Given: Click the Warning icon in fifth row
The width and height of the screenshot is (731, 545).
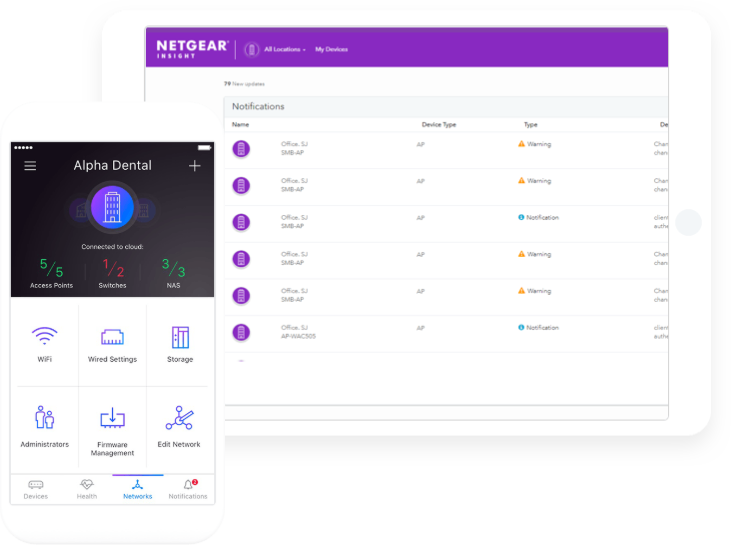Looking at the screenshot, I should 521,290.
